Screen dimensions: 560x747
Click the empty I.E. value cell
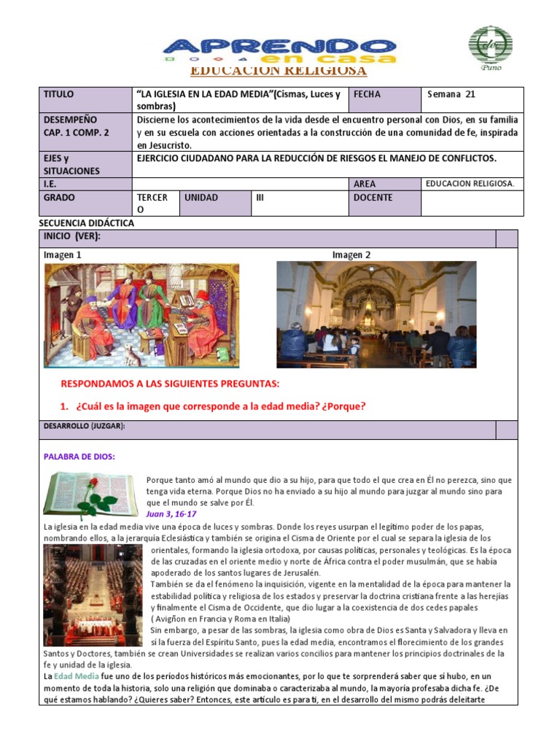[x=241, y=184]
